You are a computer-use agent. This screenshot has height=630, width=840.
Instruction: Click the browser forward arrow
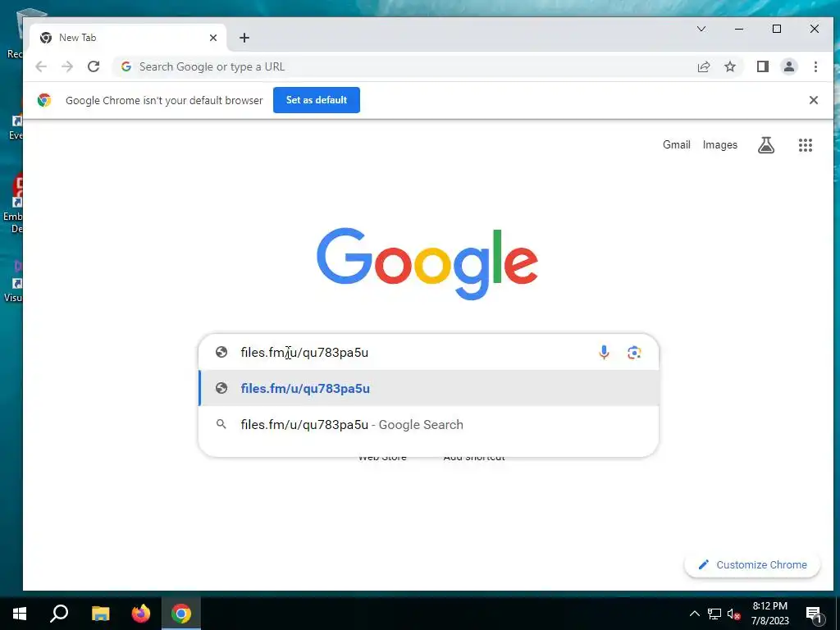[67, 66]
